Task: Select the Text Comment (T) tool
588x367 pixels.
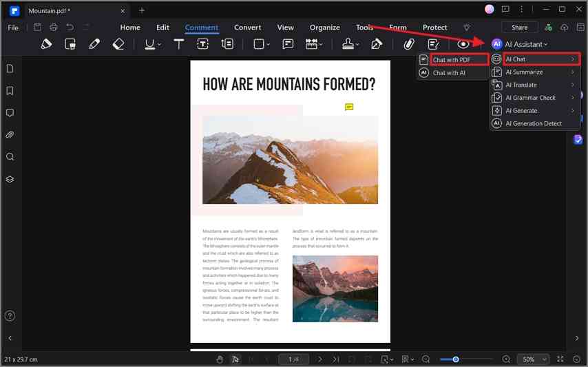Action: [179, 44]
